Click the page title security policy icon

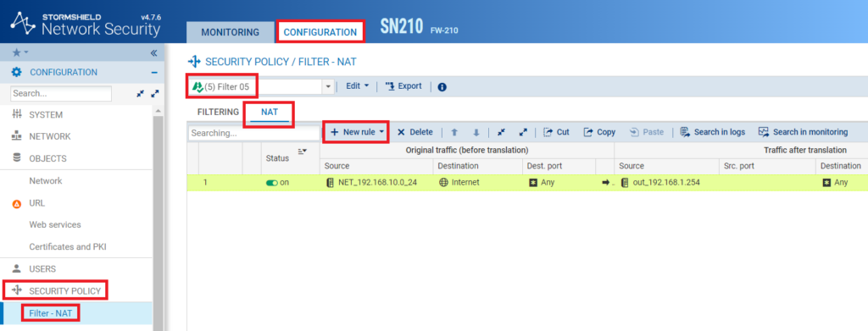tap(194, 61)
